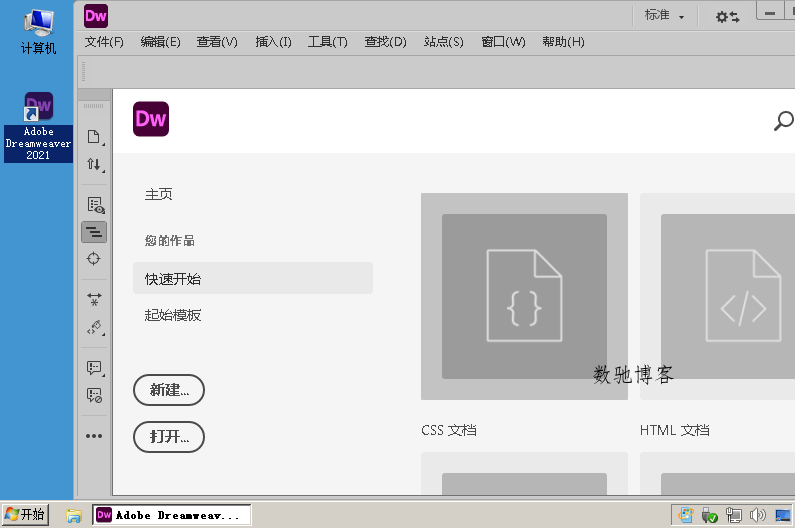795x528 pixels.
Task: Click the file management arrows icon
Action: [94, 164]
